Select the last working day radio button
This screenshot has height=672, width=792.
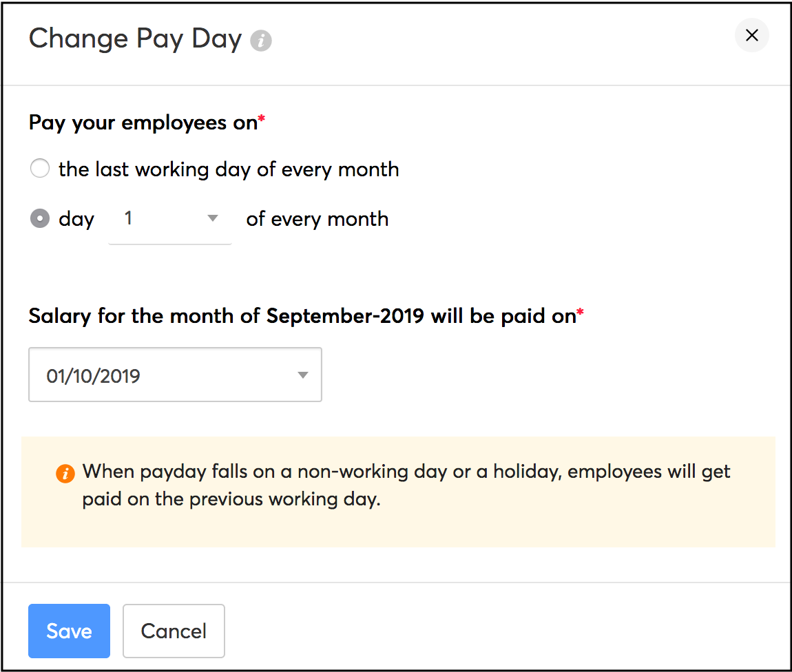[40, 169]
